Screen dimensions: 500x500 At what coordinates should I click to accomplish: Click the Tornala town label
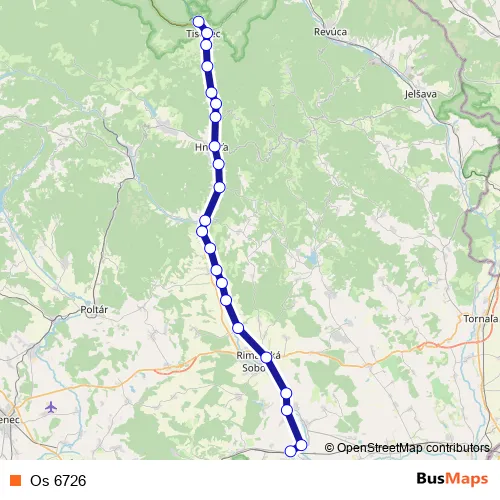pyautogui.click(x=481, y=319)
